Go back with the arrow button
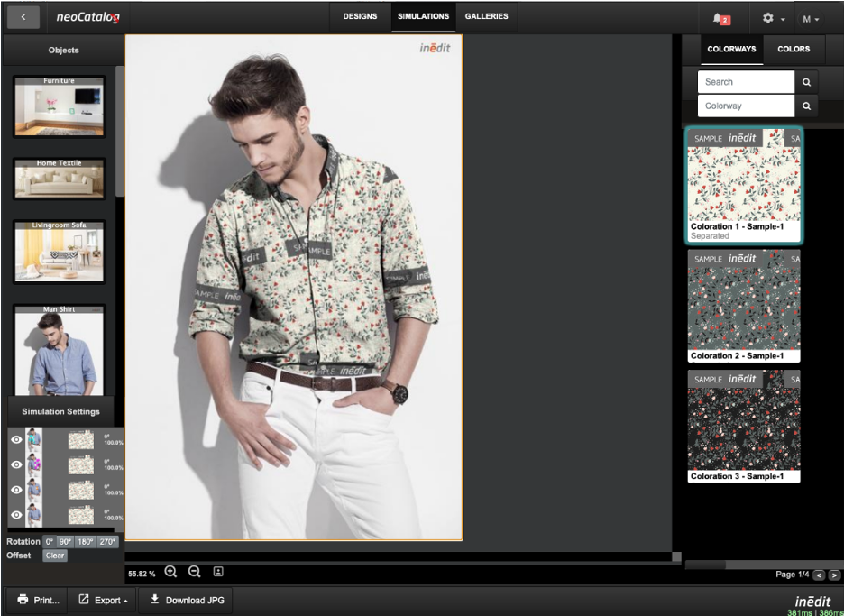Image resolution: width=844 pixels, height=616 pixels. pos(23,17)
